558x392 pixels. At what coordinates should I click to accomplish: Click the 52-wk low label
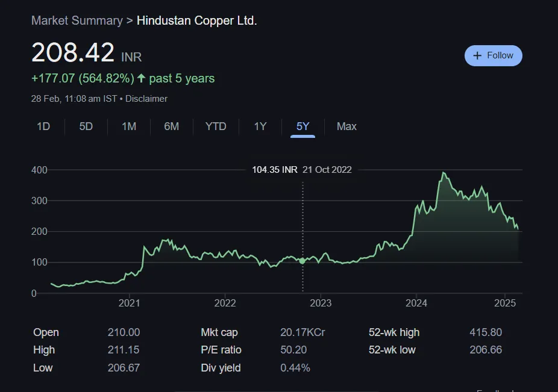pos(392,350)
